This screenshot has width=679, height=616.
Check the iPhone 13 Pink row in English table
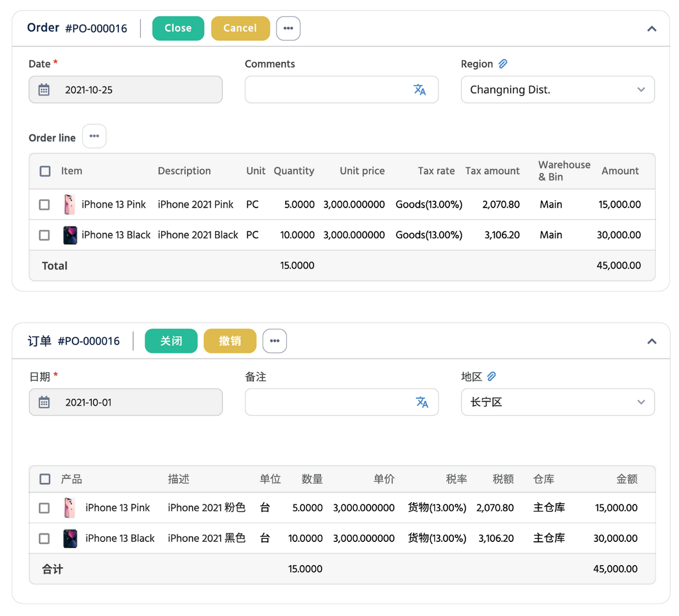pyautogui.click(x=44, y=205)
